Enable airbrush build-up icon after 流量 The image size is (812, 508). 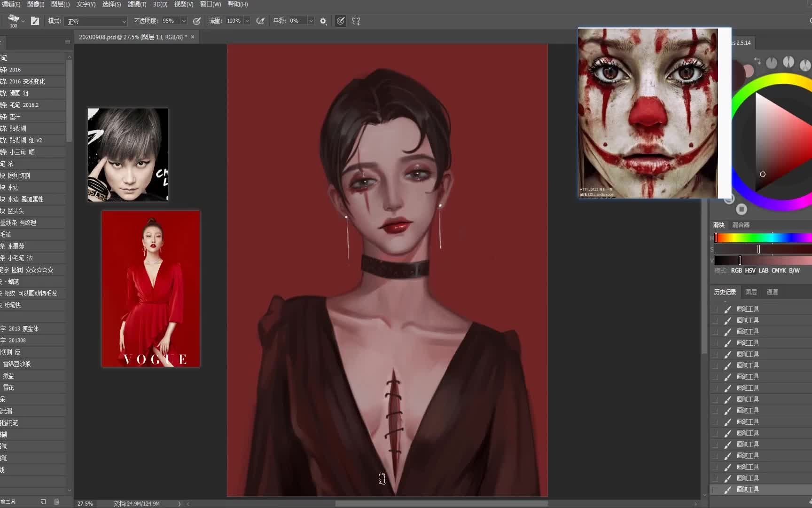[x=260, y=21]
